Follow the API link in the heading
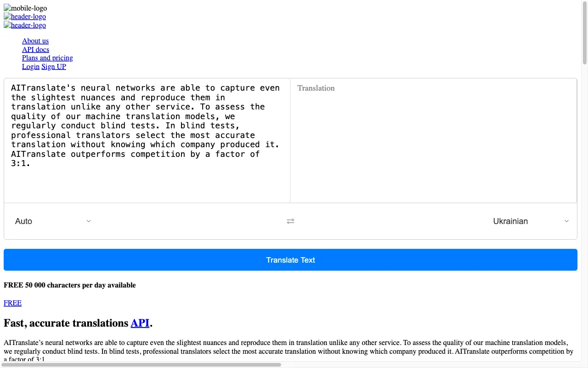This screenshot has width=588, height=368. click(140, 323)
